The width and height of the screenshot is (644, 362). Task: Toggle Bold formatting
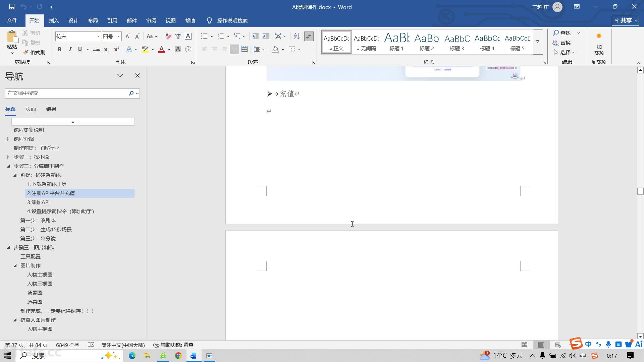[x=60, y=49]
